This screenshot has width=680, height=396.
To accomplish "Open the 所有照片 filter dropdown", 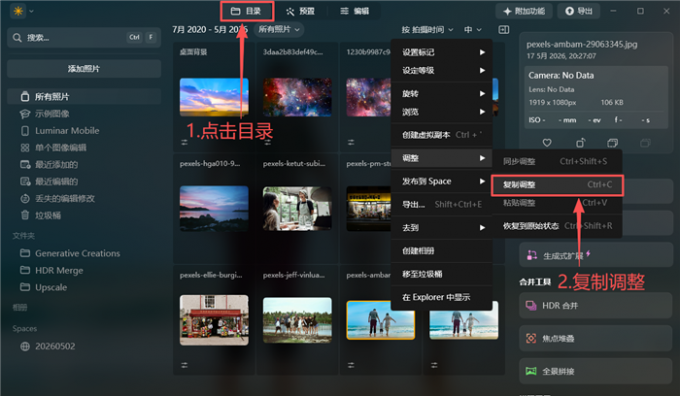I will pyautogui.click(x=279, y=29).
